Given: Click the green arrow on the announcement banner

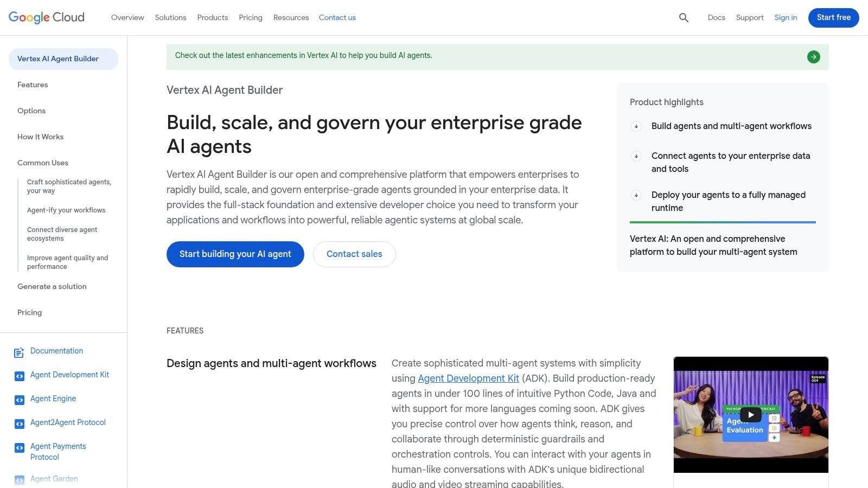Looking at the screenshot, I should tap(813, 56).
